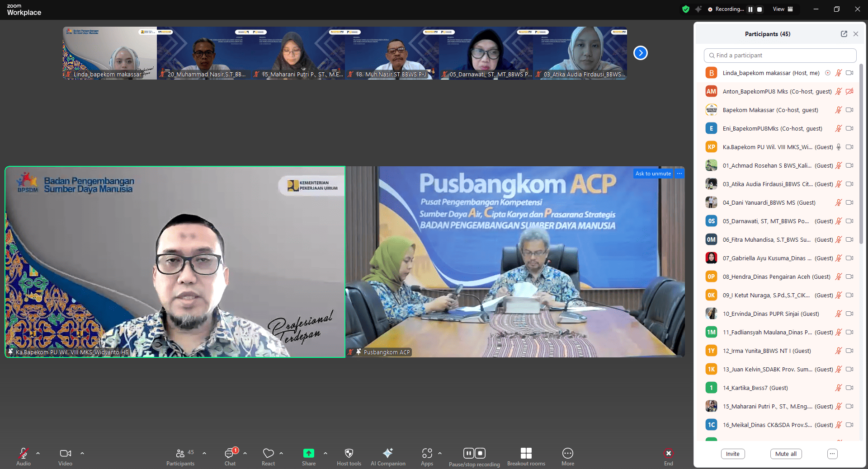Toggle camera using the Video button
The image size is (868, 469).
(x=65, y=456)
